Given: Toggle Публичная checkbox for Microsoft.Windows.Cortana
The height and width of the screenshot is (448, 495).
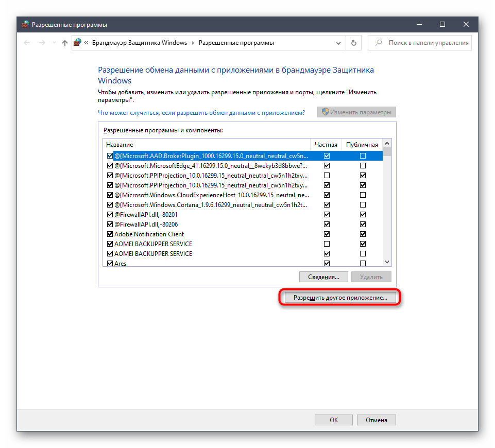Looking at the screenshot, I should tap(363, 205).
